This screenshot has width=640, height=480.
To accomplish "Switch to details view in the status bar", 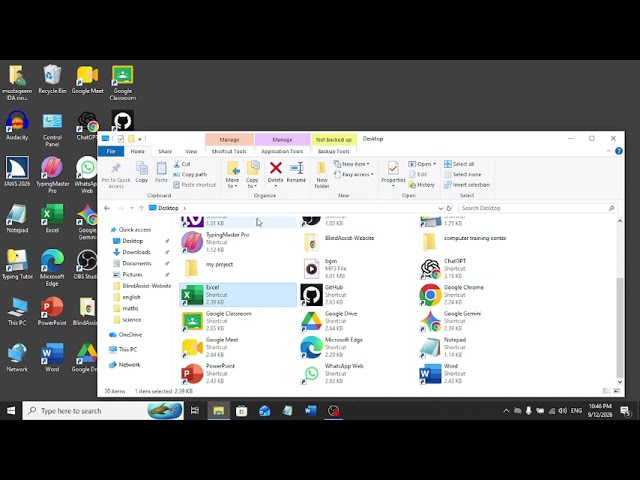I will tap(607, 391).
